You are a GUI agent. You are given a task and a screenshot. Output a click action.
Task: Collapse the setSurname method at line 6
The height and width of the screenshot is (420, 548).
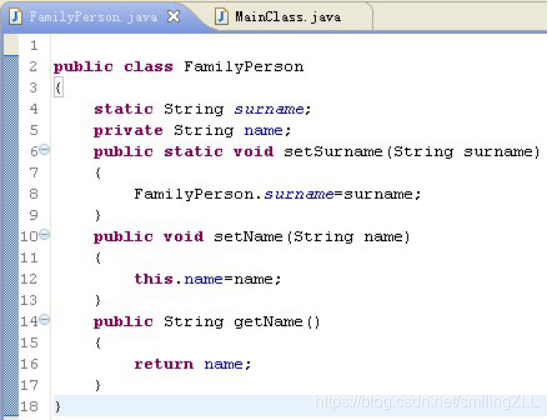click(x=44, y=150)
